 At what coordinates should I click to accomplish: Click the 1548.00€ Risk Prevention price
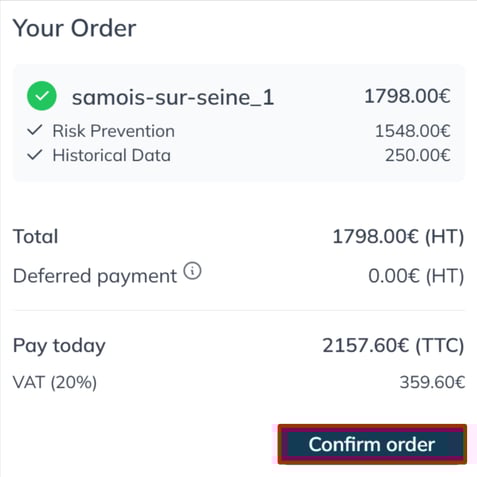(413, 131)
